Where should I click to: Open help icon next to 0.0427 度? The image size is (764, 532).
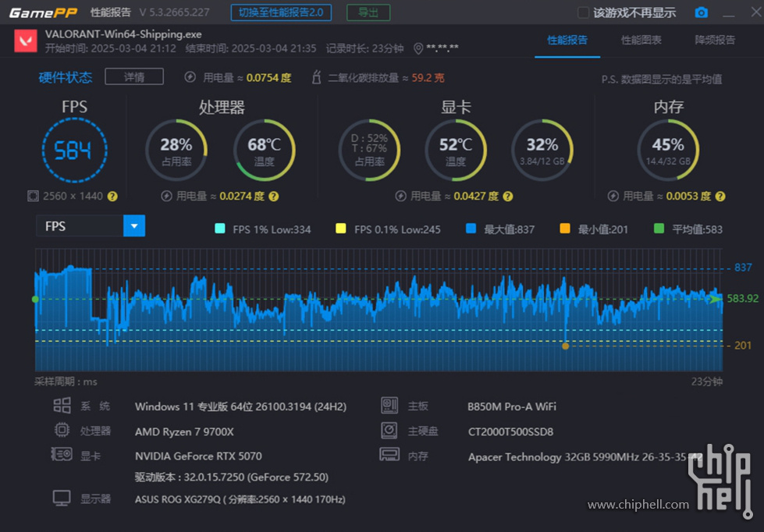tap(508, 197)
